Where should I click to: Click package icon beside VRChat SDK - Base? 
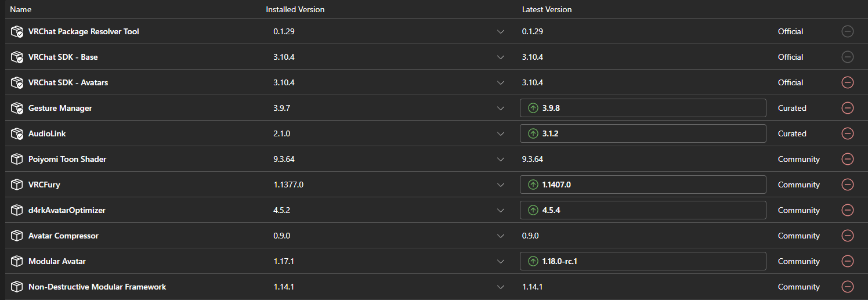(x=17, y=57)
